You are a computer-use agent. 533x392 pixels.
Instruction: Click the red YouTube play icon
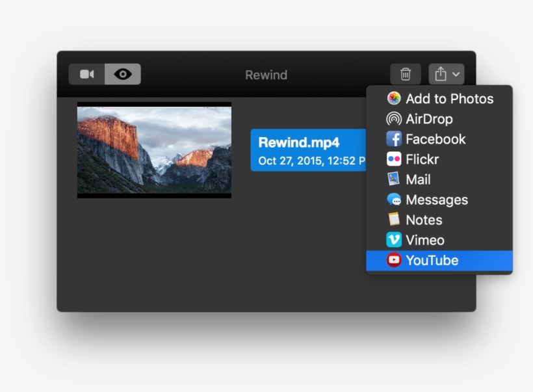point(394,260)
